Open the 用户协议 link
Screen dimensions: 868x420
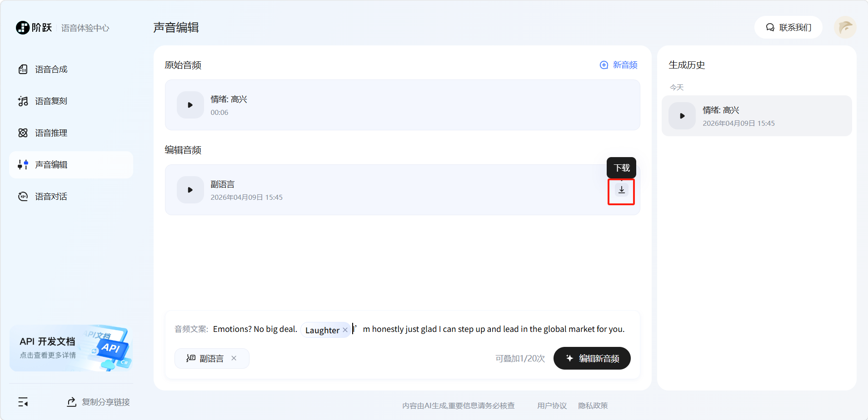coord(552,405)
